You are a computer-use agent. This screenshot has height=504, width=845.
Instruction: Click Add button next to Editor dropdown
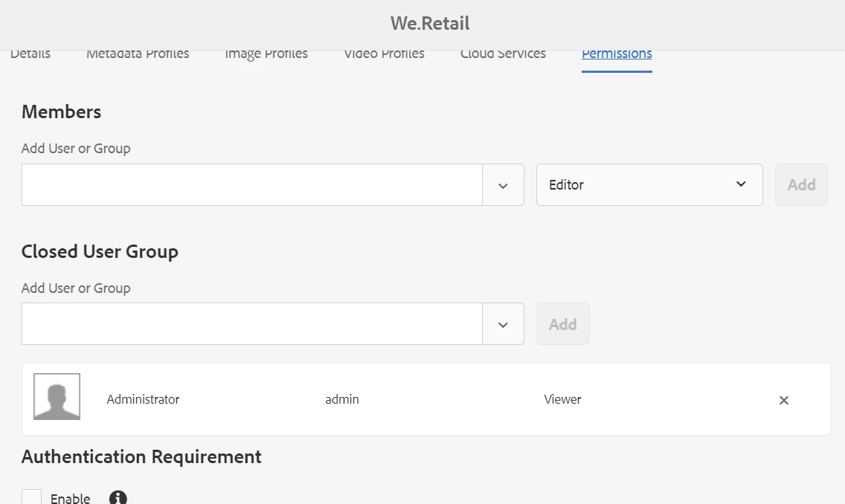(801, 184)
